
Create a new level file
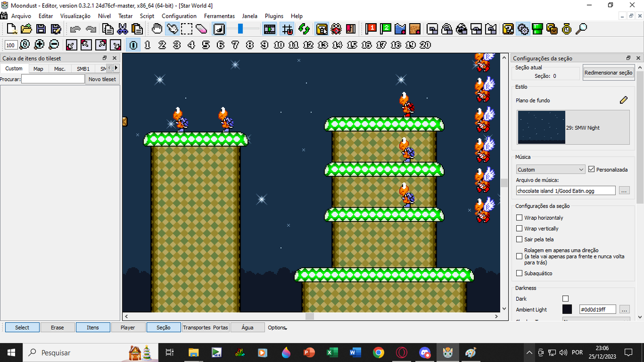point(11,29)
